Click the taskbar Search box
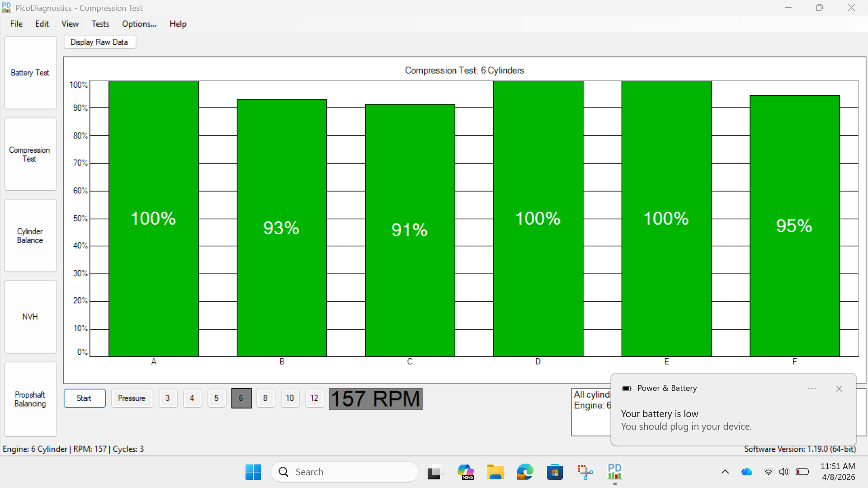Screen dimensions: 868x488 pos(345,472)
